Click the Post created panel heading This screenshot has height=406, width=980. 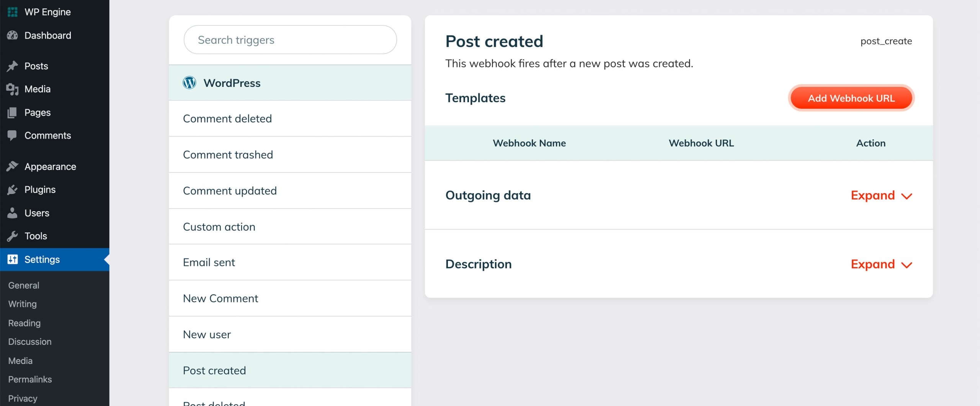[494, 41]
